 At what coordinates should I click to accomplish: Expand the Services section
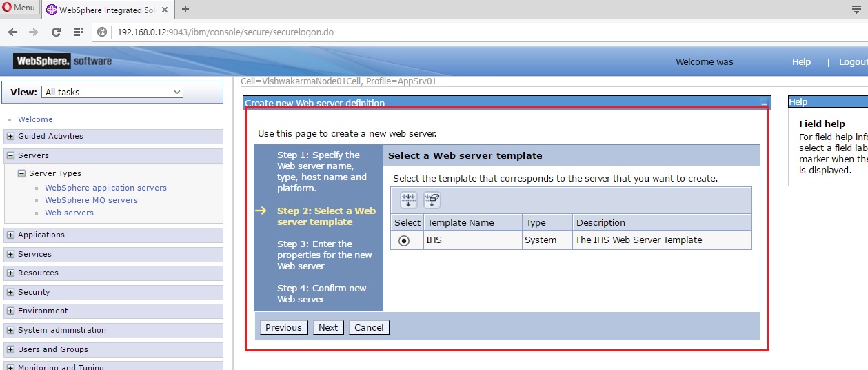click(x=10, y=255)
